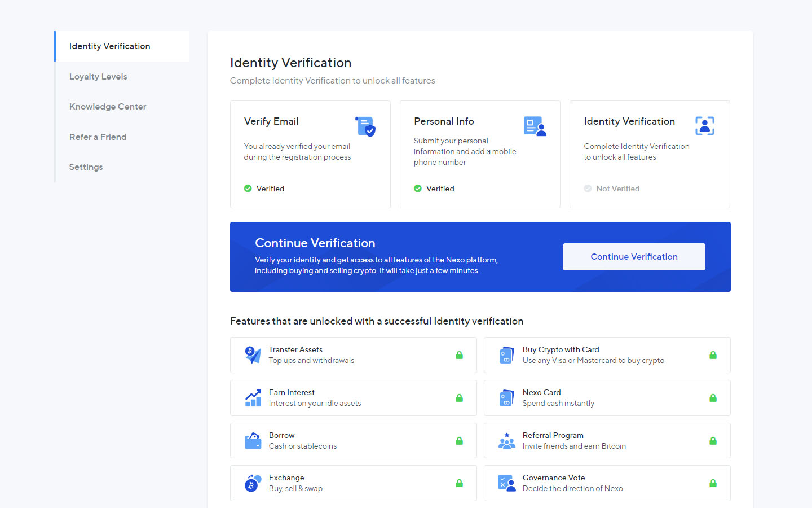Click the green lock on Borrow row
The image size is (812, 508).
point(459,441)
